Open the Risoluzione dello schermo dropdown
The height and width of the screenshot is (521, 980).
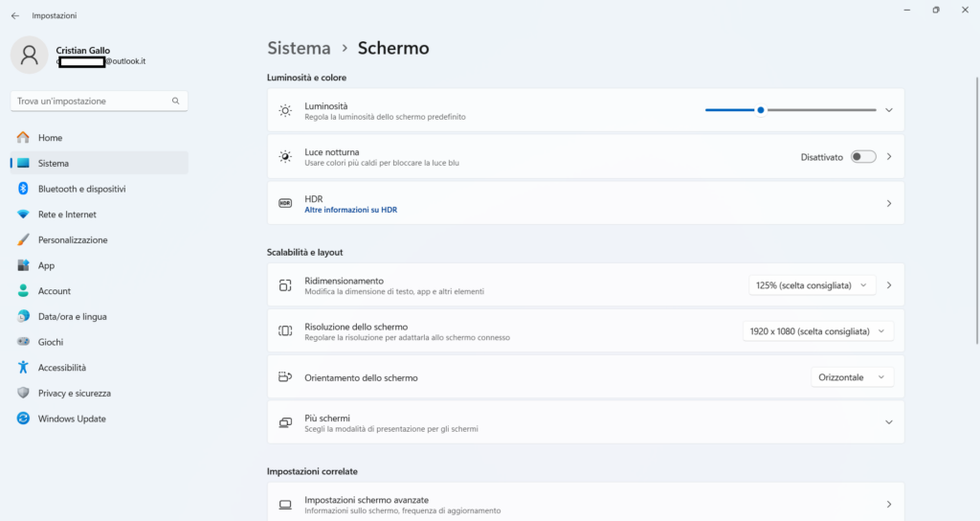817,330
